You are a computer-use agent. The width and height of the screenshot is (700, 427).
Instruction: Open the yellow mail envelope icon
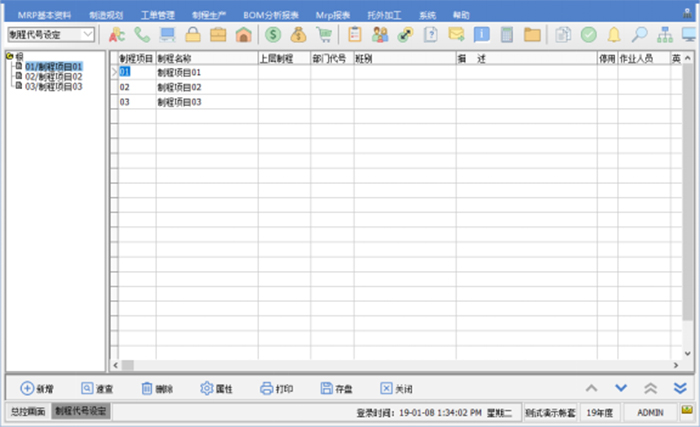[456, 35]
